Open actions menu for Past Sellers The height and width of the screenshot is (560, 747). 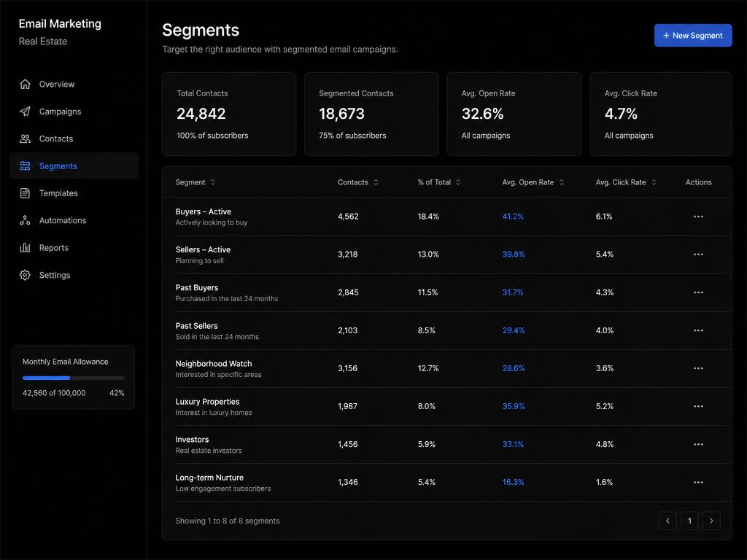coord(698,330)
